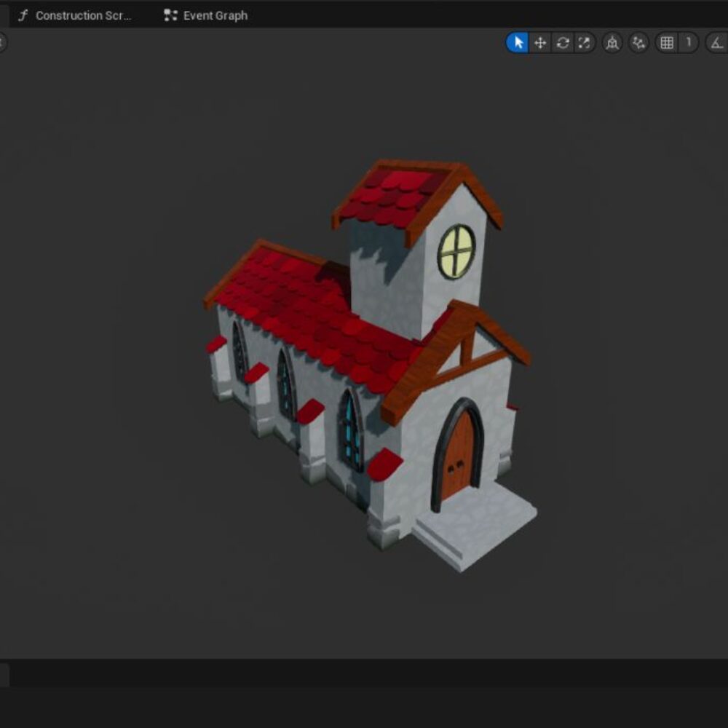Viewport: 728px width, 728px height.
Task: Toggle the world/local coordinate system icon
Action: tap(612, 43)
